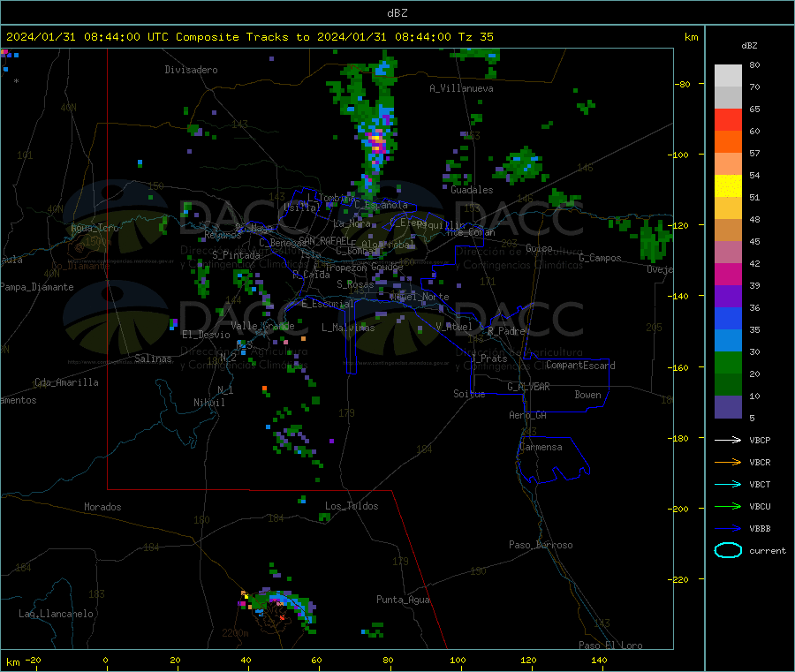This screenshot has width=795, height=672.
Task: Click the white VBCP arrow icon
Action: point(728,440)
